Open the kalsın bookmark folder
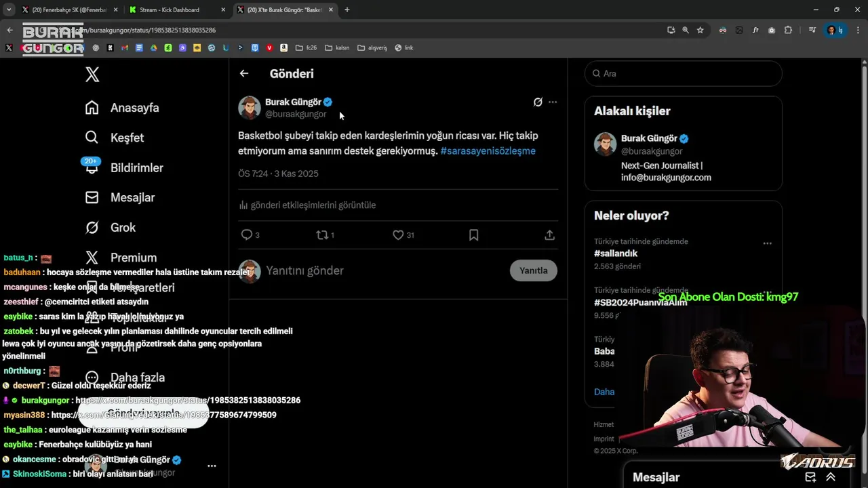Viewport: 868px width, 488px height. [337, 47]
